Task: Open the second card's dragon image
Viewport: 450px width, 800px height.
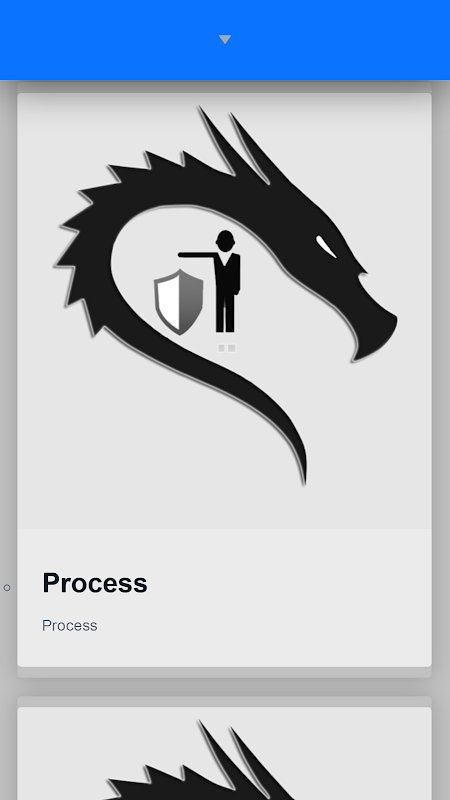Action: pyautogui.click(x=224, y=754)
